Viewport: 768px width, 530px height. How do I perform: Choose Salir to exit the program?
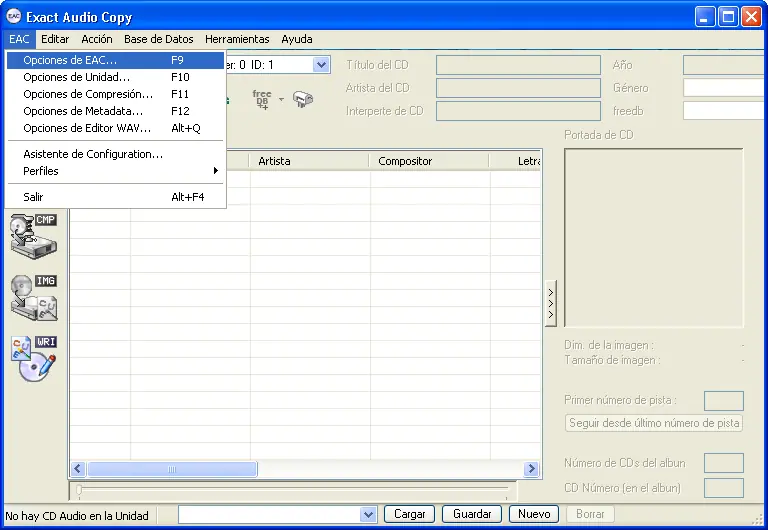[x=116, y=197]
